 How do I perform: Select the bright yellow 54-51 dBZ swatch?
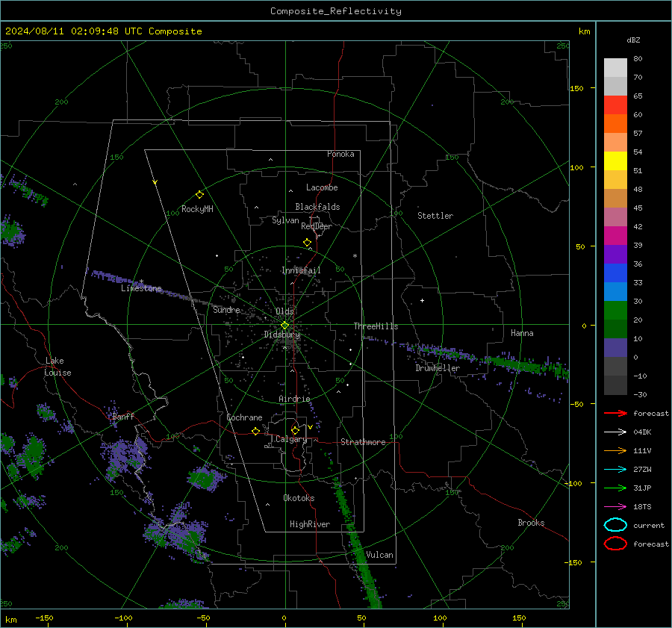click(615, 161)
